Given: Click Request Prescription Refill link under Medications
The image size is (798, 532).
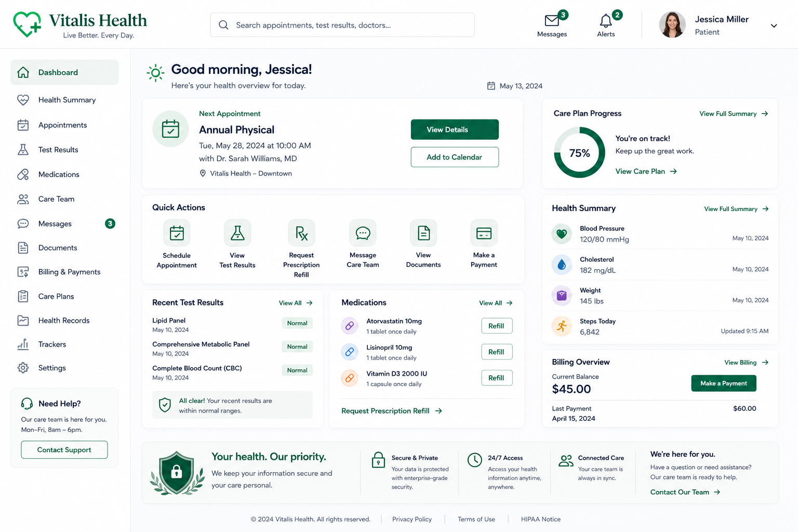Looking at the screenshot, I should pyautogui.click(x=392, y=411).
